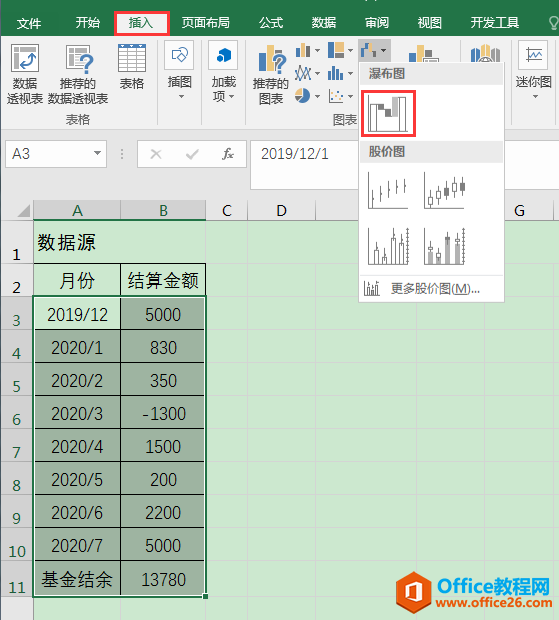Select the high-low-close stock chart
The image size is (559, 620).
coord(387,191)
